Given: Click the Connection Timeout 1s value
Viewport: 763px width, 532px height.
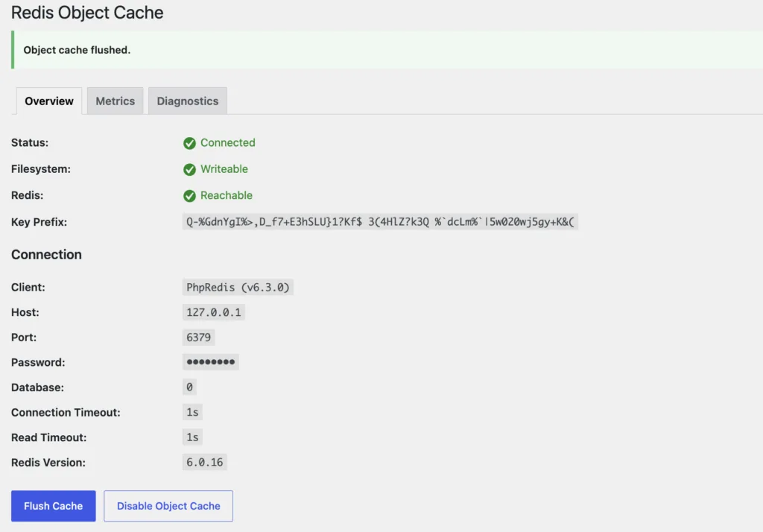Looking at the screenshot, I should tap(192, 412).
